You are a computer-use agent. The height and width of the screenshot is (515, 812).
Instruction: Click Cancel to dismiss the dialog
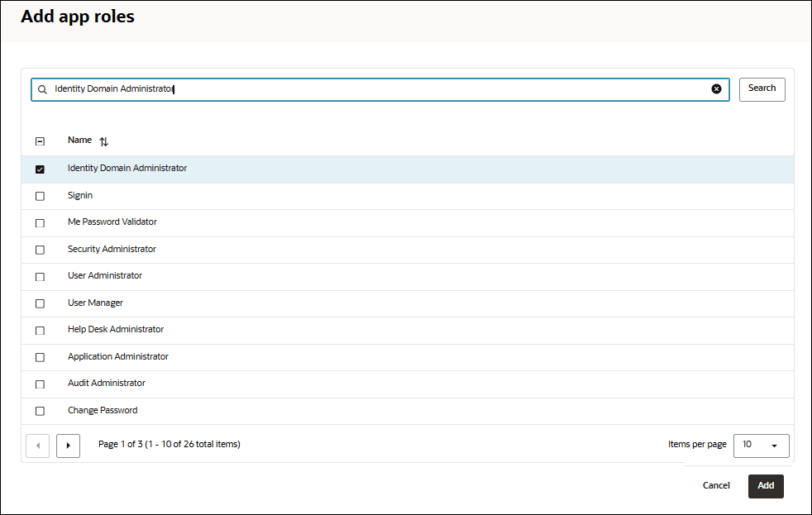[x=715, y=486]
